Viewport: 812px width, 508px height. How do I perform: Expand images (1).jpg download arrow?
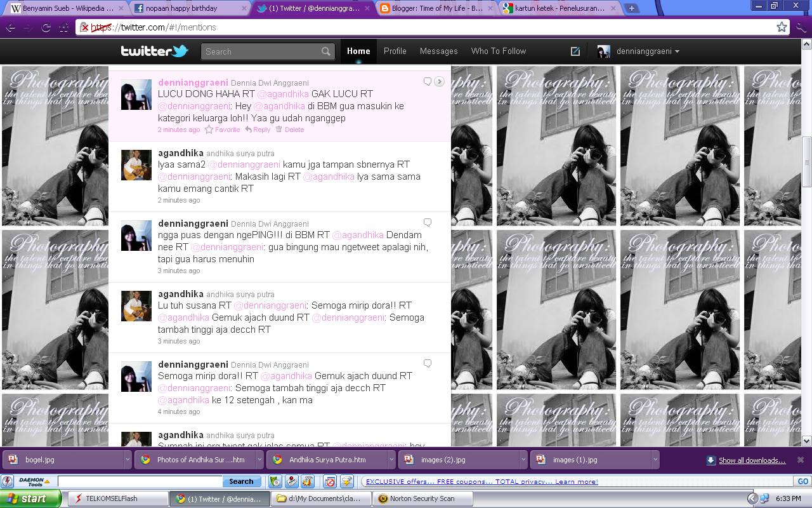pyautogui.click(x=655, y=460)
